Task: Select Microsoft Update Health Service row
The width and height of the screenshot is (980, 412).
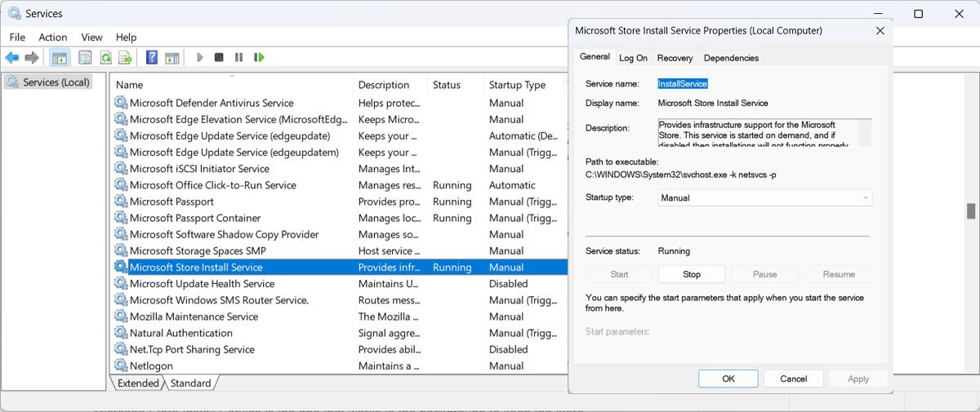Action: tap(339, 283)
